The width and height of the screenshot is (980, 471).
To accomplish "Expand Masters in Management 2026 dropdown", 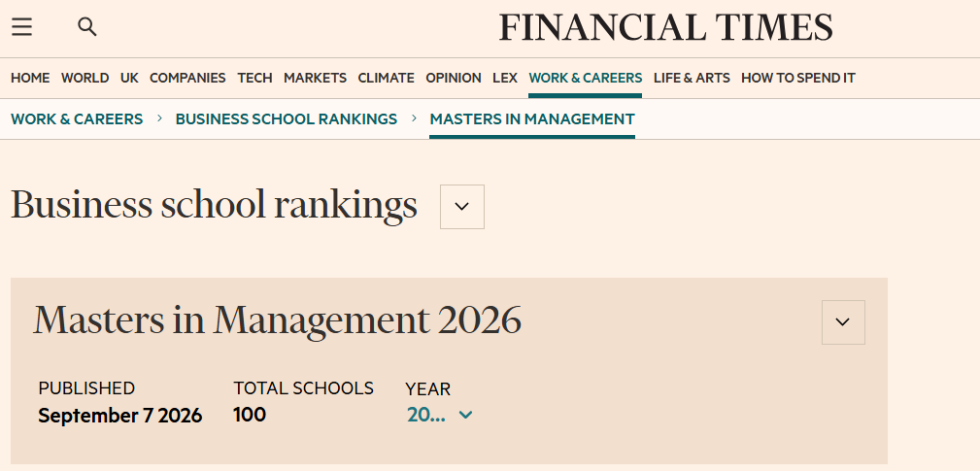I will click(843, 322).
